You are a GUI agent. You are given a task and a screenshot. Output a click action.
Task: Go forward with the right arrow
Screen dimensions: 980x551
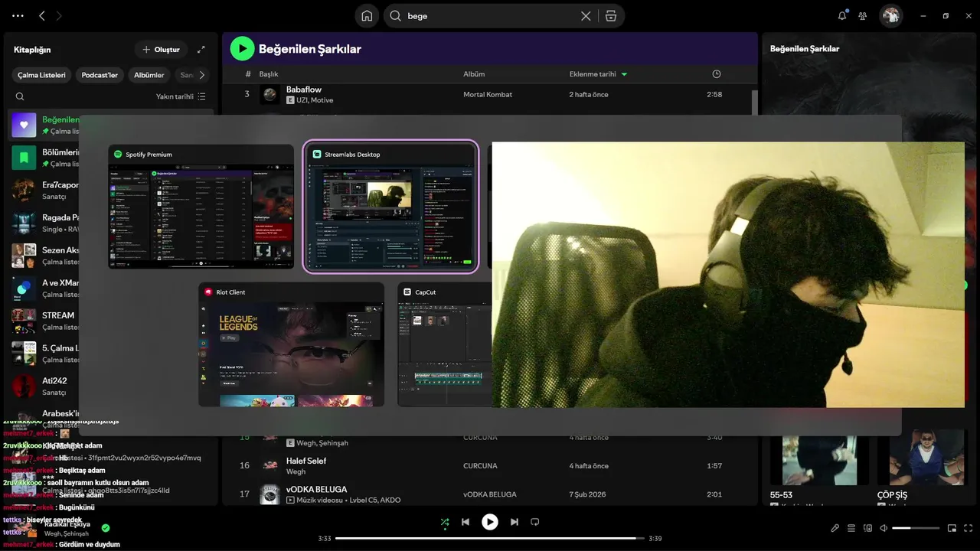[59, 15]
